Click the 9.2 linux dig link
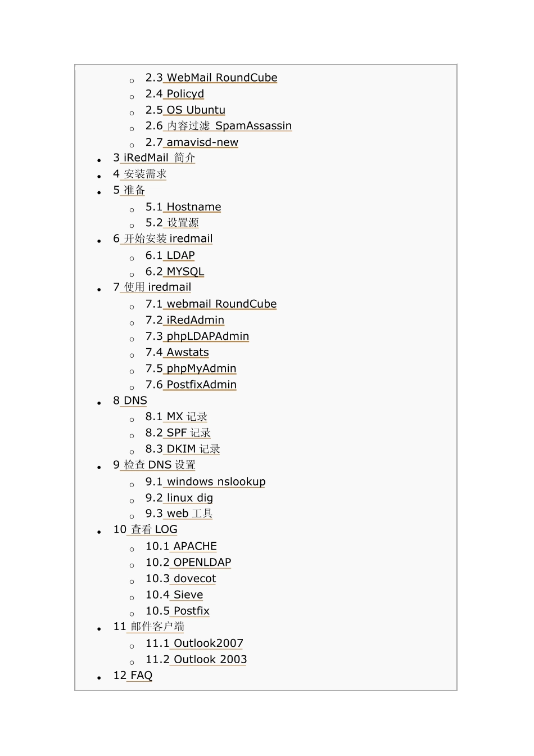This screenshot has height=756, width=534. (179, 498)
